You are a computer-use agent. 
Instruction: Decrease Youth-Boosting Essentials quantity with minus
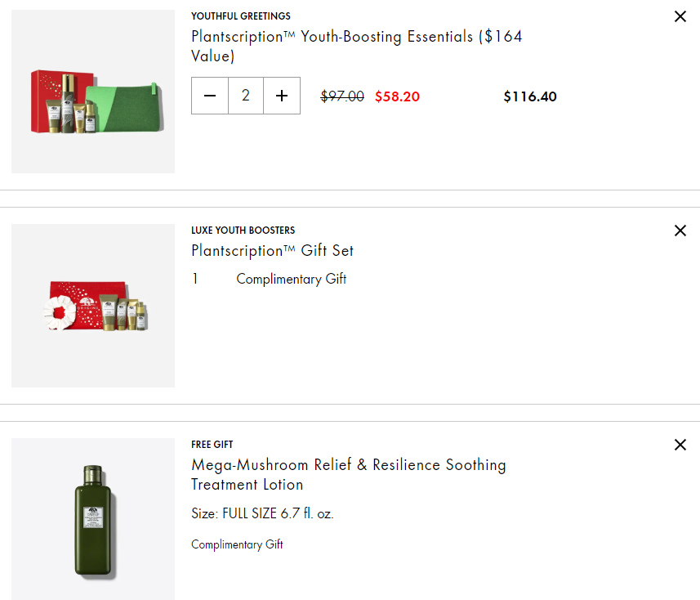tap(210, 96)
